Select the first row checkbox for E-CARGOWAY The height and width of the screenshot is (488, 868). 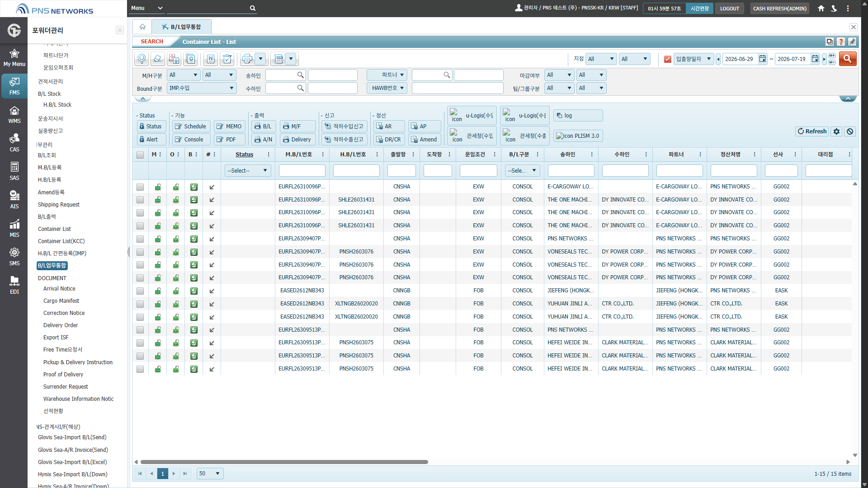pos(140,187)
